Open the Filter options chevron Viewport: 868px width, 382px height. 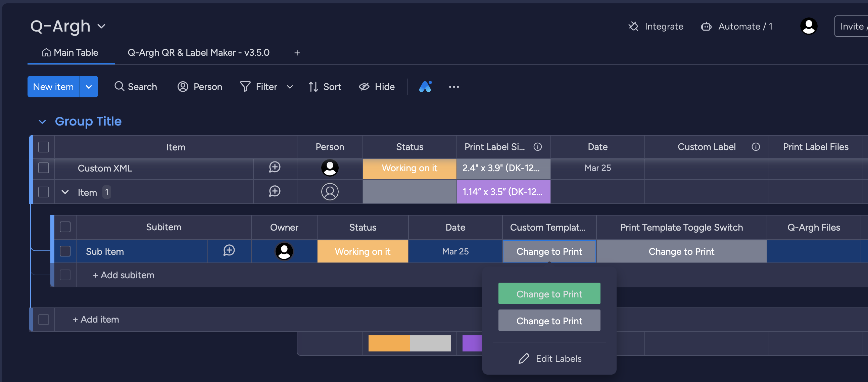[289, 87]
